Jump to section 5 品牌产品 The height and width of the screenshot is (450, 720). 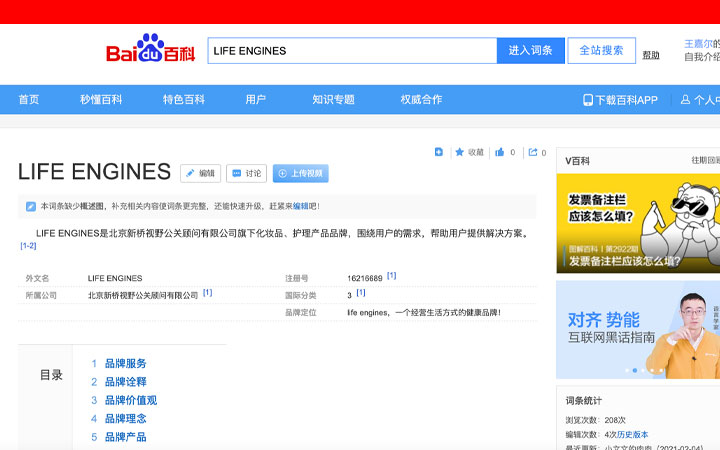click(x=125, y=437)
